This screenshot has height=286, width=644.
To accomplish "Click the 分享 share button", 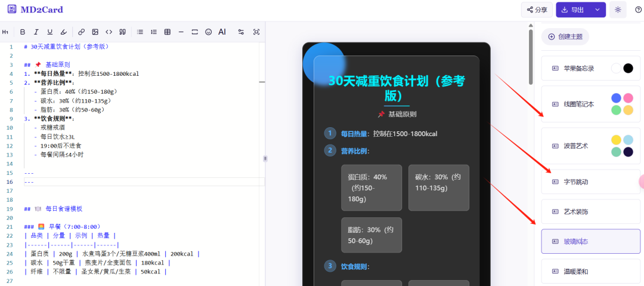I will [536, 10].
